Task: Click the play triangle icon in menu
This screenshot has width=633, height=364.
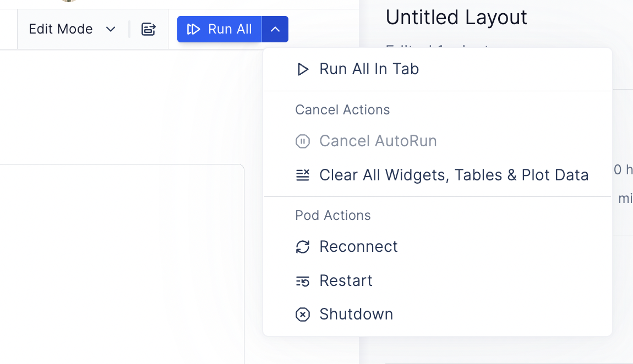Action: click(x=303, y=69)
